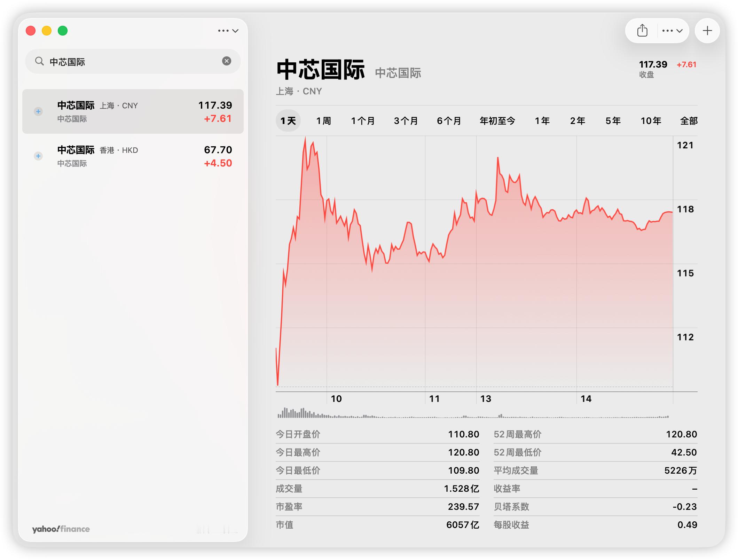Click the 今日最低价 value 109.80
This screenshot has width=738, height=560.
(463, 470)
